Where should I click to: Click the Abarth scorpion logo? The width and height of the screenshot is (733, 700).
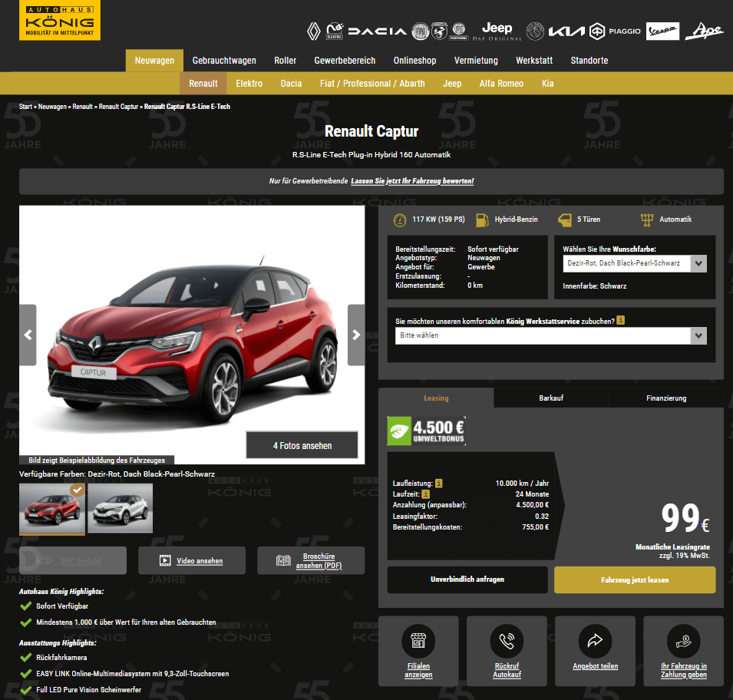[439, 31]
